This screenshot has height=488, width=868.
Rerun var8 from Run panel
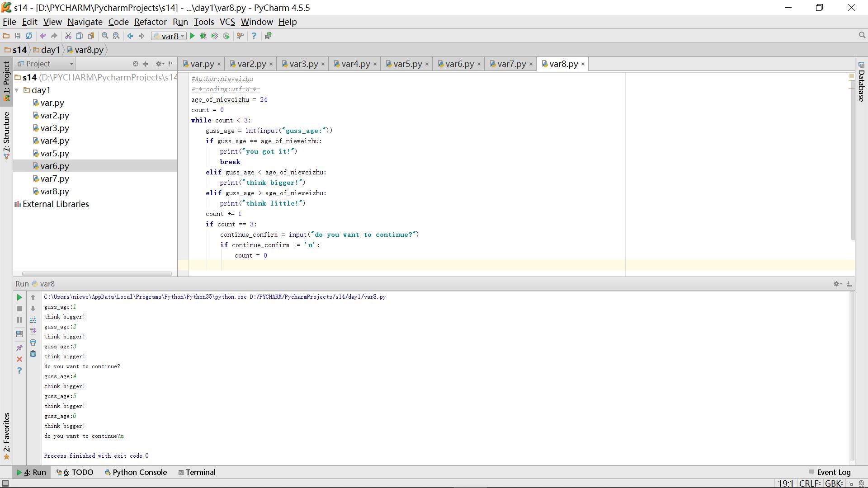click(x=19, y=297)
